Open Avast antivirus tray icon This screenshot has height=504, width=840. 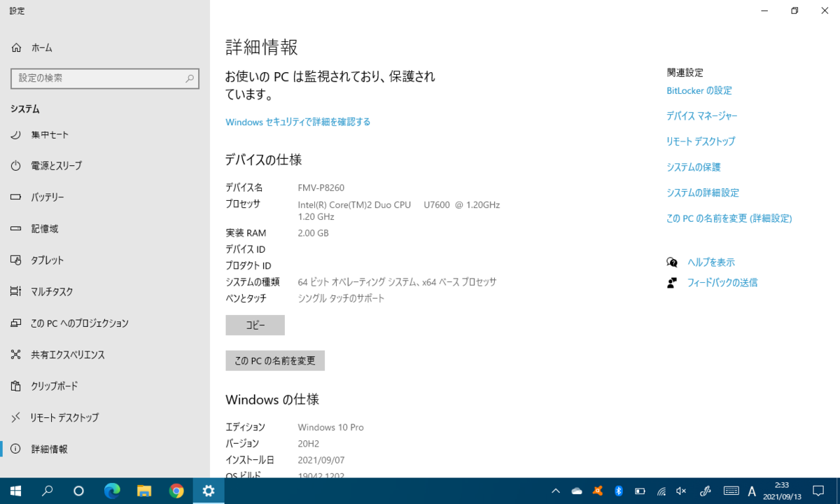coord(598,491)
